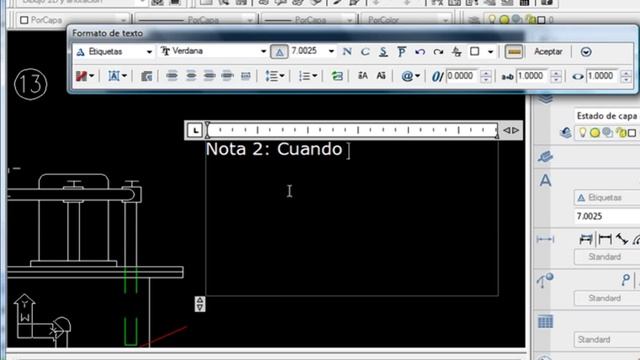Click the text box height arrows handle
Image resolution: width=640 pixels, height=360 pixels.
point(200,304)
